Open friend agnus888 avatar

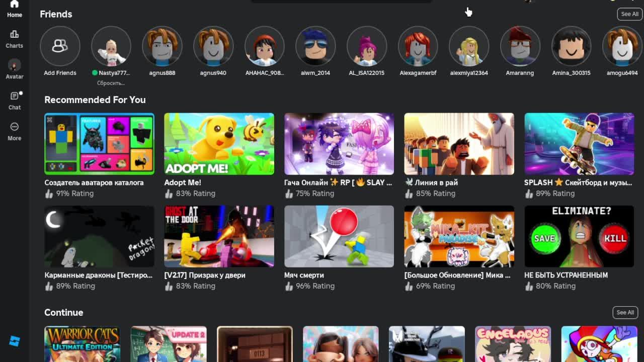tap(162, 46)
